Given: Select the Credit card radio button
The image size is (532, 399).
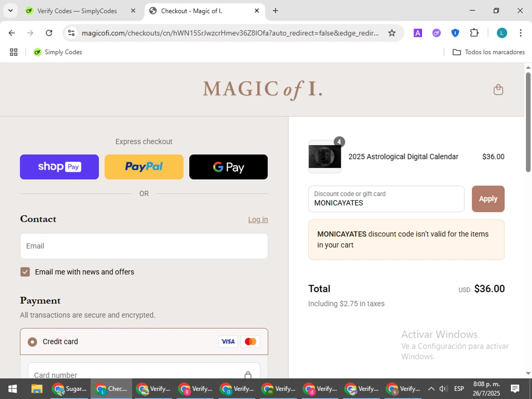Looking at the screenshot, I should coord(32,342).
